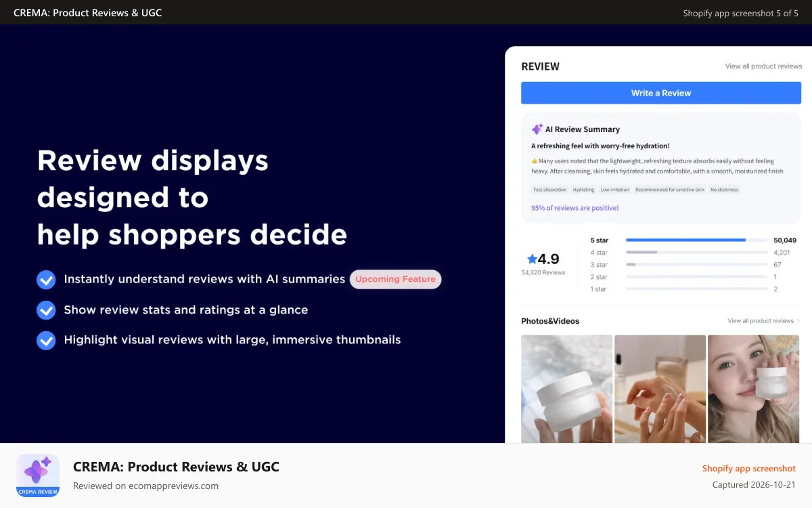Viewport: 812px width, 508px height.
Task: Click the Upcoming Feature badge
Action: [x=395, y=279]
